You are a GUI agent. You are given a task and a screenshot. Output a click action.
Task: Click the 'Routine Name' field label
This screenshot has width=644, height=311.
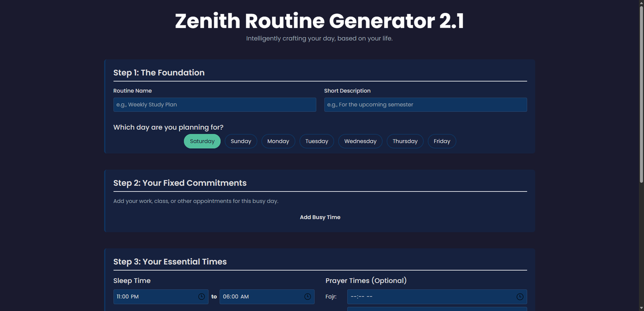click(132, 91)
